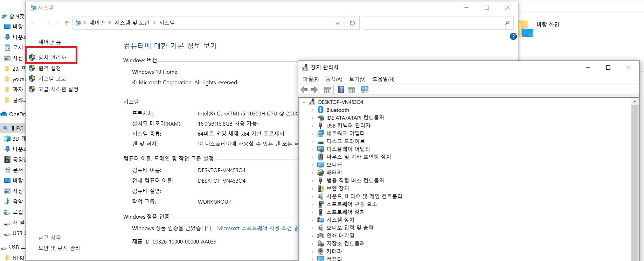Image resolution: width=644 pixels, height=261 pixels.
Task: Click Windows 10 Home text
Action: click(x=154, y=72)
